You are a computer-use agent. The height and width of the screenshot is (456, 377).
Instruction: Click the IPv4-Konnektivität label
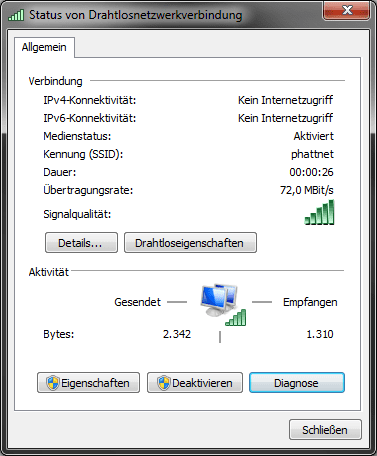90,100
